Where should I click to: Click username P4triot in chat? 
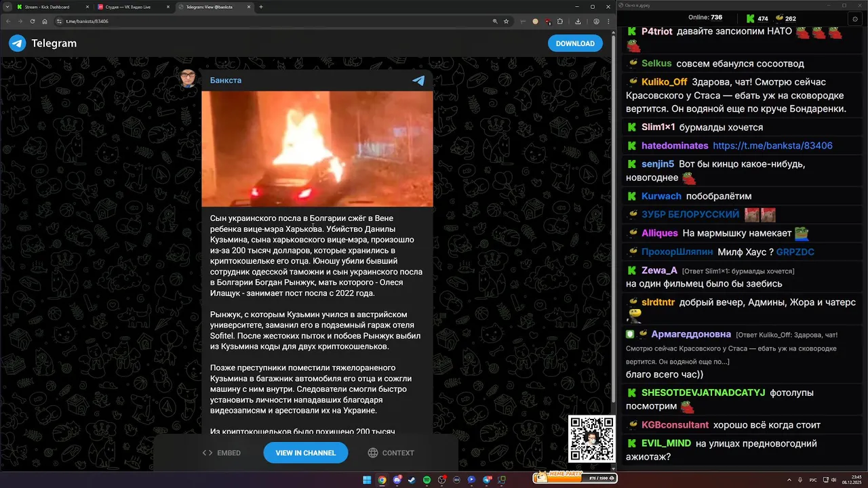point(656,31)
